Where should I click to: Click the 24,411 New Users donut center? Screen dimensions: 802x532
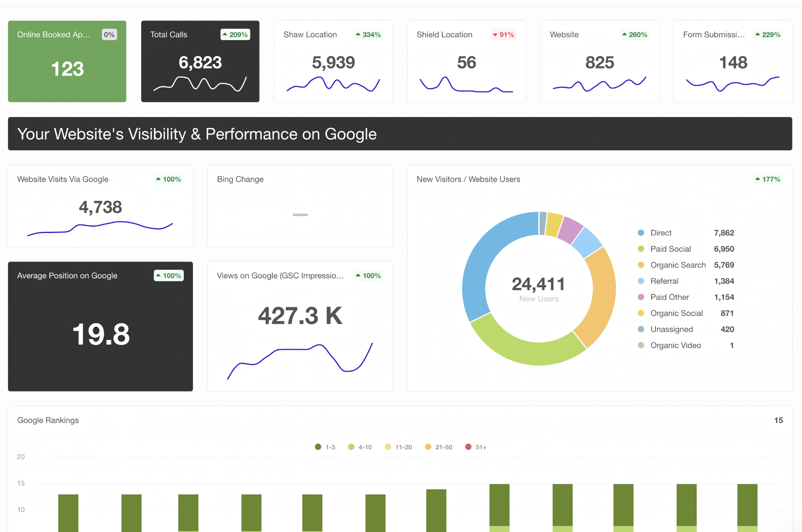pyautogui.click(x=539, y=288)
